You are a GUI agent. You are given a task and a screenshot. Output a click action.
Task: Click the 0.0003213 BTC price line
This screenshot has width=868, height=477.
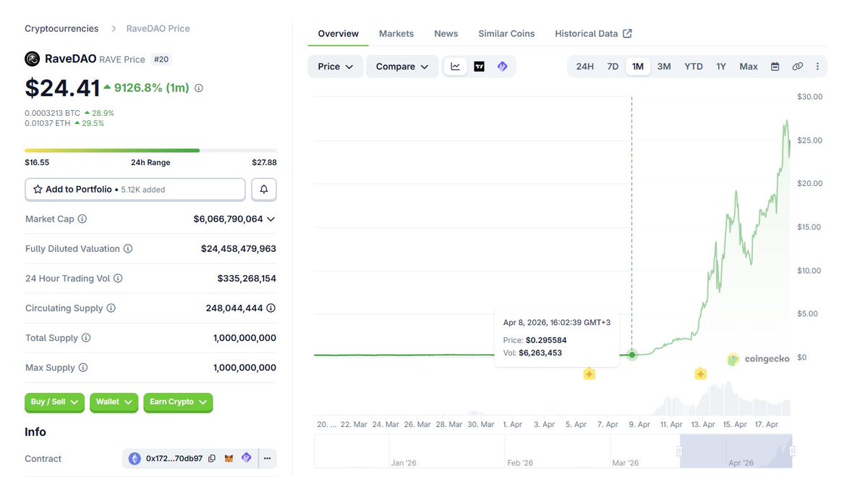[69, 113]
